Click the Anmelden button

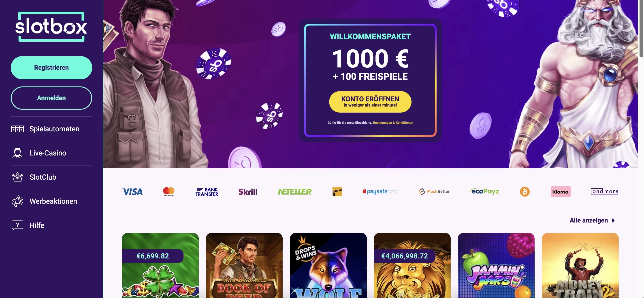51,98
